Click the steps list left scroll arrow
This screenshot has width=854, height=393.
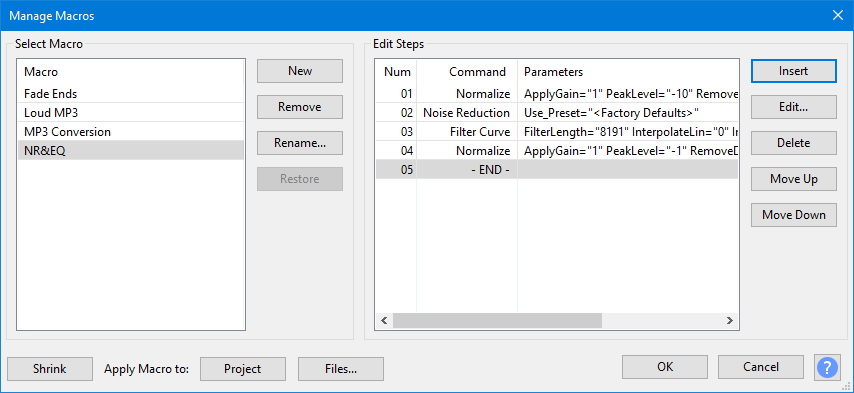[x=385, y=321]
